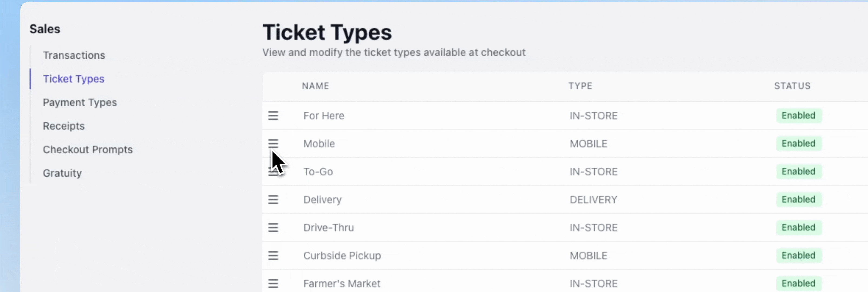Open the Drive-Thru ticket type

[329, 228]
